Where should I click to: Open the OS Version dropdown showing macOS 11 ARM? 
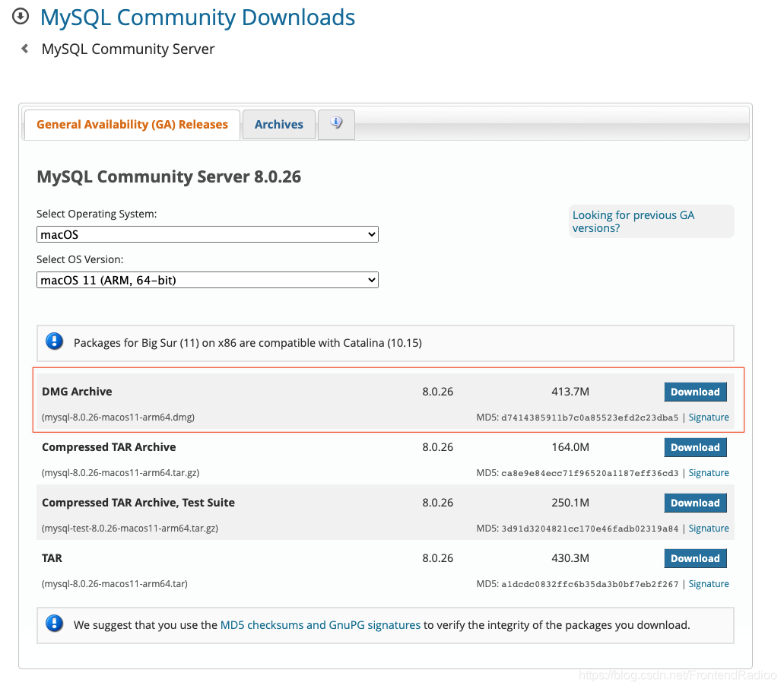[208, 280]
